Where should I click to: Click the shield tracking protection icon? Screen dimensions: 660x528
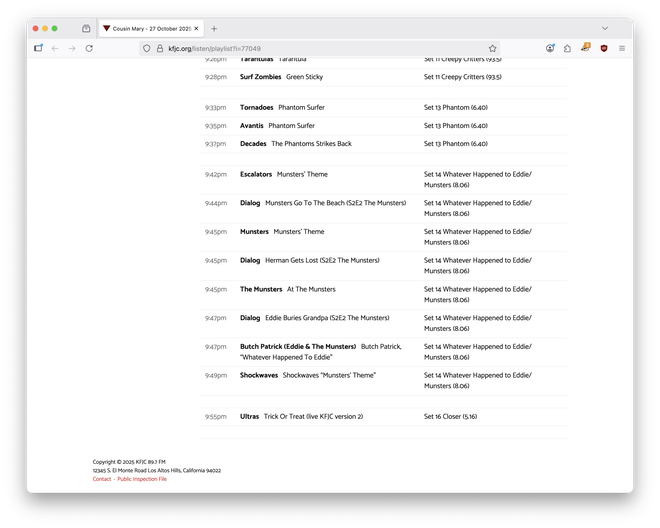point(147,48)
